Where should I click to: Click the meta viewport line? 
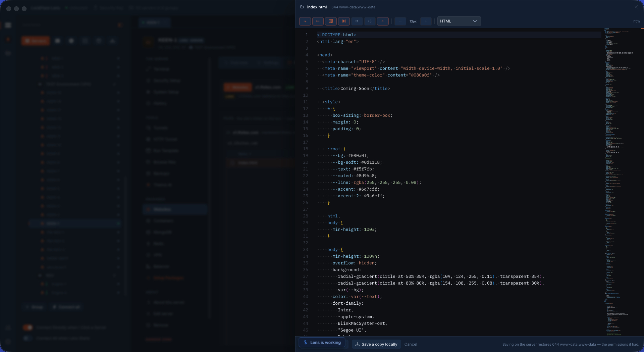(x=416, y=68)
